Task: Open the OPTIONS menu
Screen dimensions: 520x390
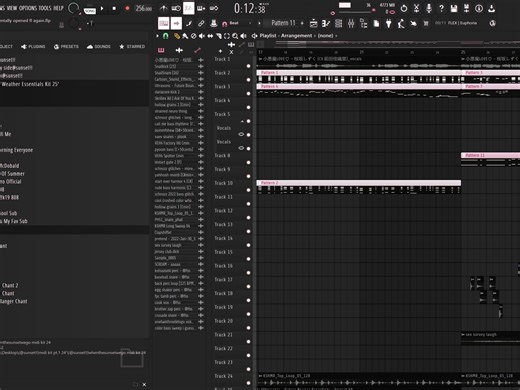Action: pos(28,8)
